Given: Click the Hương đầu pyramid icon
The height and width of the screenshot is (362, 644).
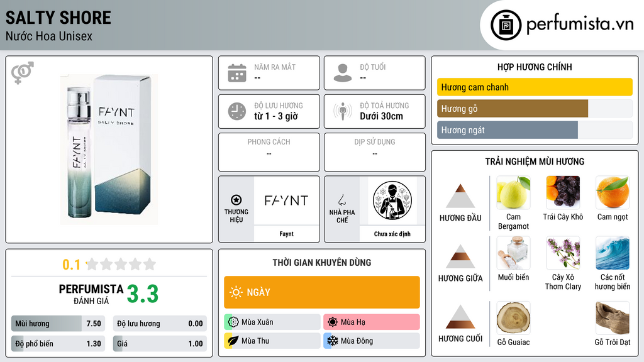Looking at the screenshot, I should point(460,196).
